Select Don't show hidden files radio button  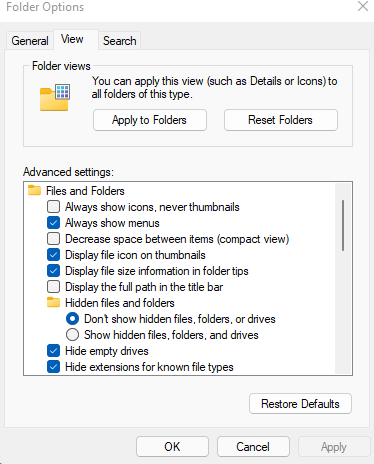point(72,319)
